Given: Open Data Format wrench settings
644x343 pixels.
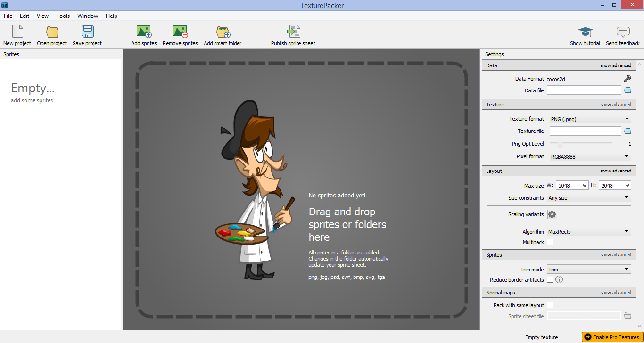Looking at the screenshot, I should coord(627,79).
